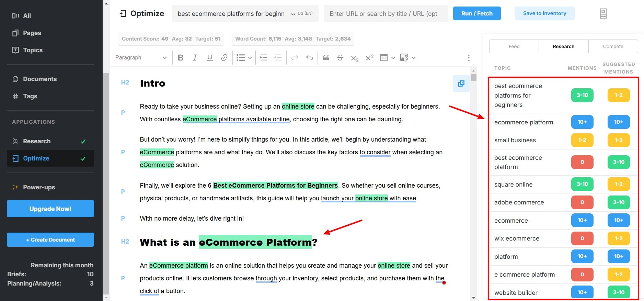
Task: Switch to the Feed tab
Action: 514,46
